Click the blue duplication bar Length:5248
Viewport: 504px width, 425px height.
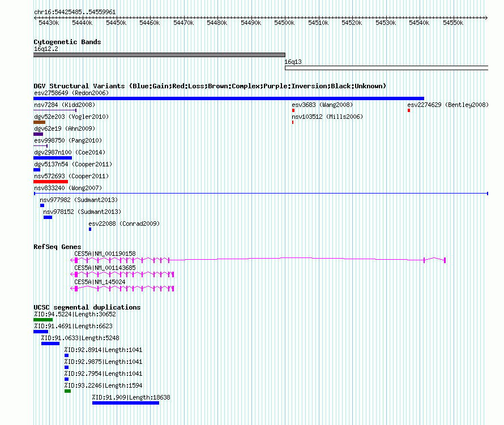tap(50, 344)
